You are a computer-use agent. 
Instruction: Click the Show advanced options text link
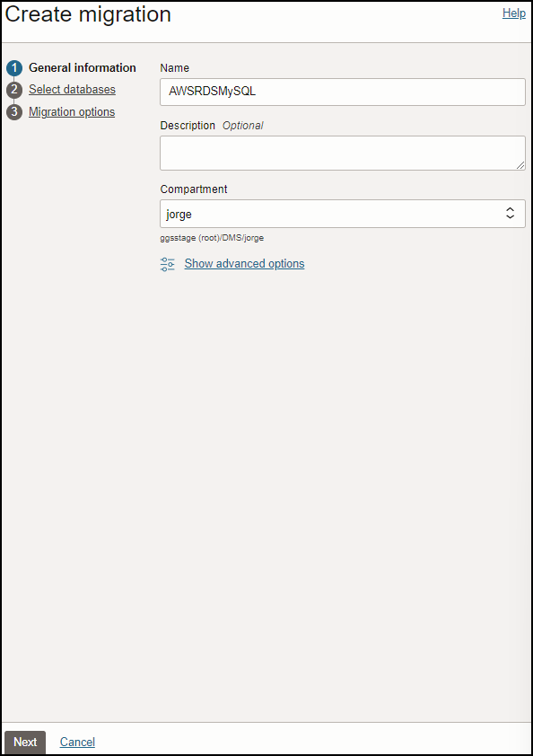(x=244, y=264)
